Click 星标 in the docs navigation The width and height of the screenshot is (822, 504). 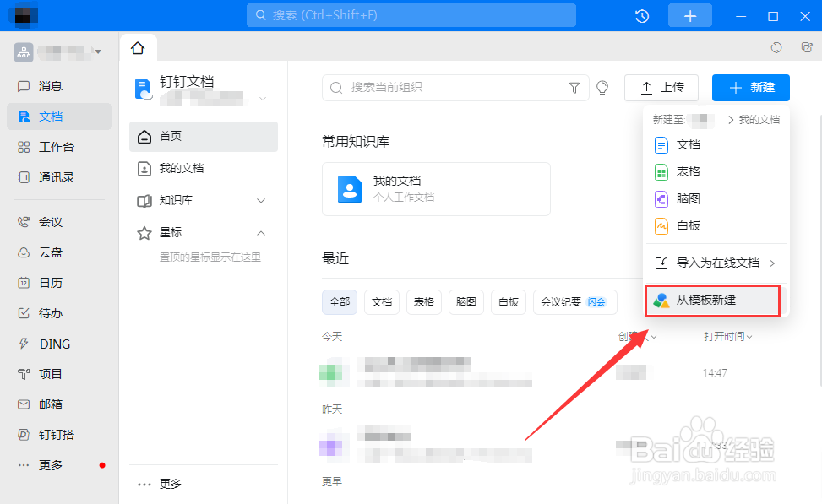[x=171, y=233]
